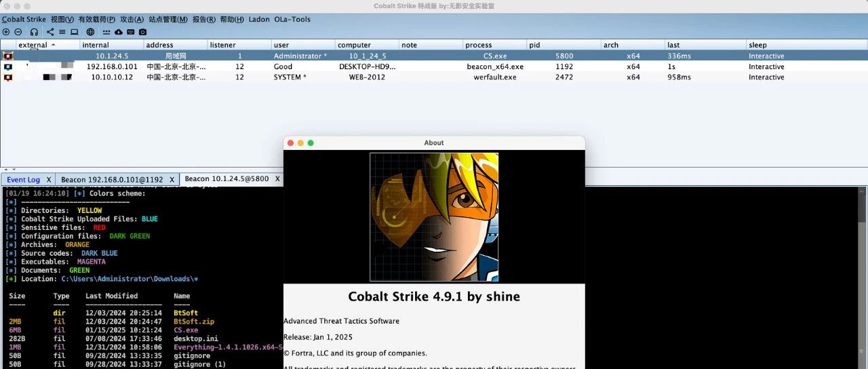Select the 10.1.24.5 internal address cell
The image size is (868, 369).
point(112,56)
